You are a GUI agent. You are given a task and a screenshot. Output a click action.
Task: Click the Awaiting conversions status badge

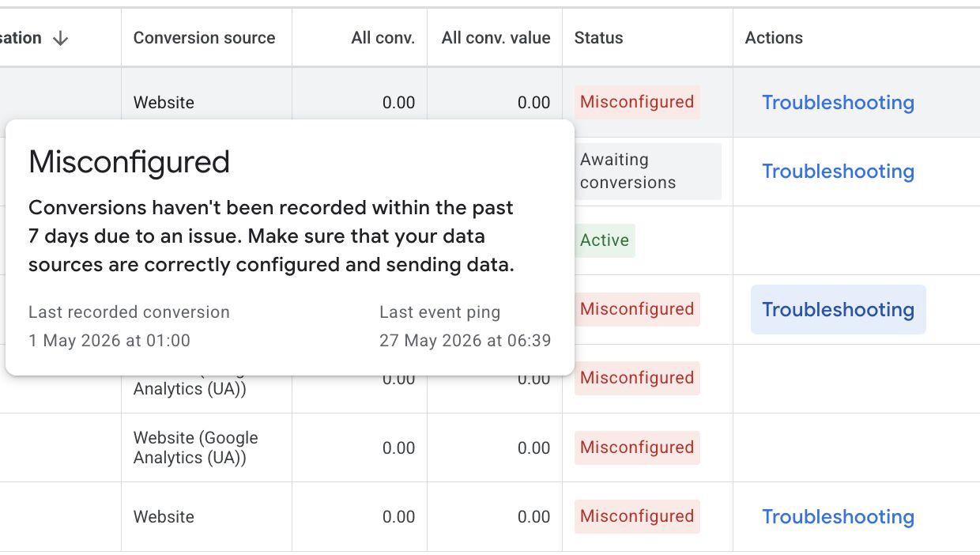coord(647,172)
